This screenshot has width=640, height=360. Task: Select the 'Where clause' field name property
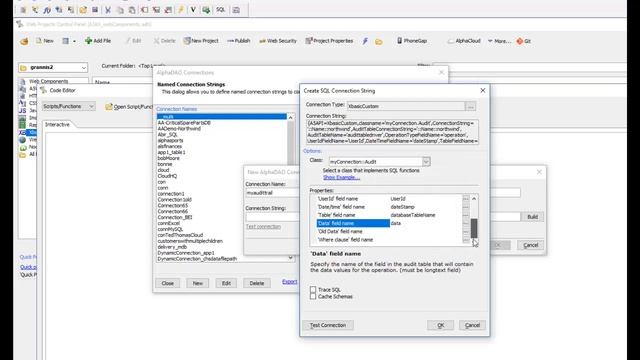coord(353,240)
